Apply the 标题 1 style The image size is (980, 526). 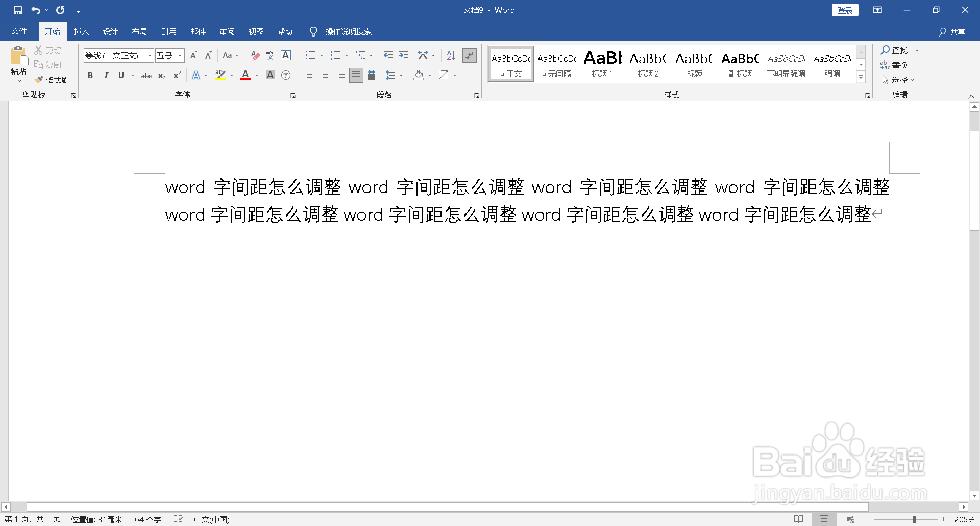[602, 64]
